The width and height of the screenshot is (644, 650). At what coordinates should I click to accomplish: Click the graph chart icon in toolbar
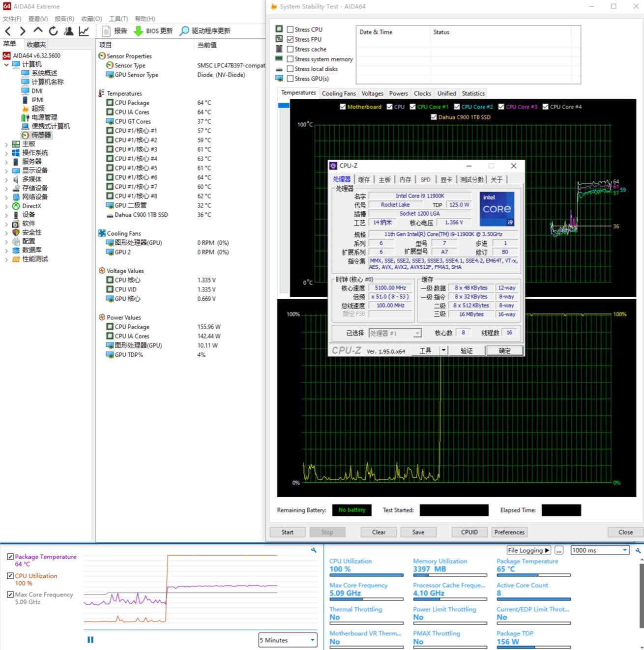point(84,31)
